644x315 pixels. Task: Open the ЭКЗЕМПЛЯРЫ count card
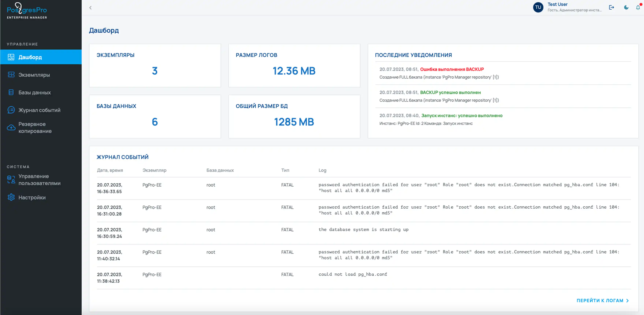coord(155,66)
